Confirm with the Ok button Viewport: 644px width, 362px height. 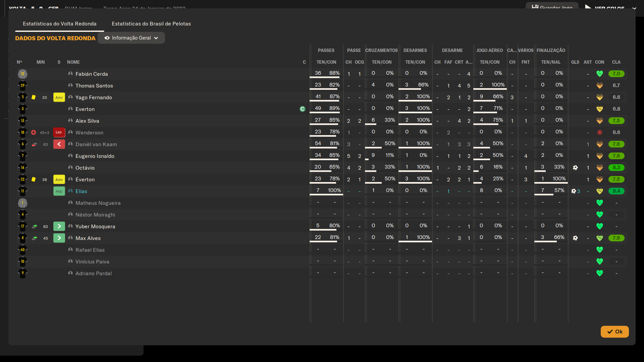point(614,331)
